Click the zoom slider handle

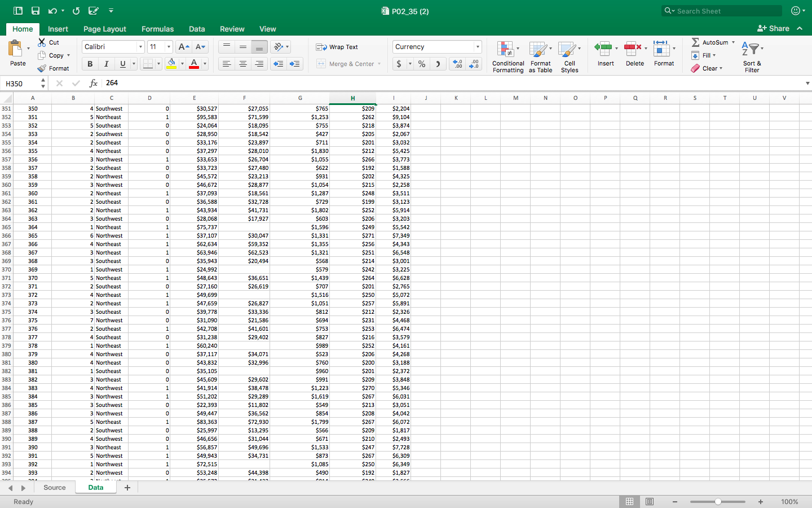pyautogui.click(x=718, y=502)
